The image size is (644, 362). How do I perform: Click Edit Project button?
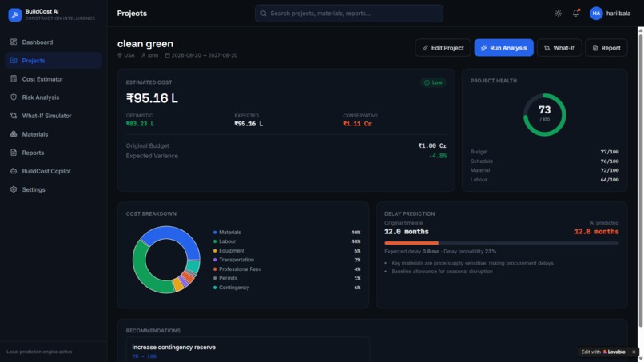click(443, 48)
